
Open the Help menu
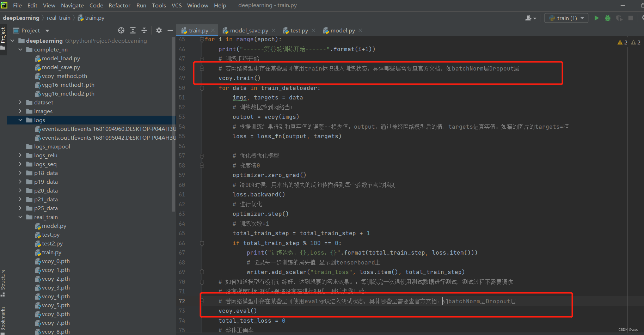(220, 5)
